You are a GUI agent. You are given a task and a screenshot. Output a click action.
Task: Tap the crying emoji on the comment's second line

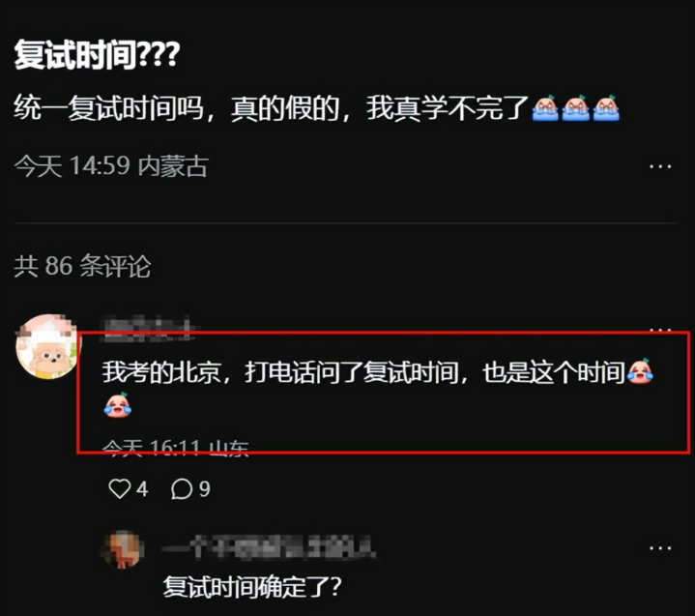pos(118,404)
